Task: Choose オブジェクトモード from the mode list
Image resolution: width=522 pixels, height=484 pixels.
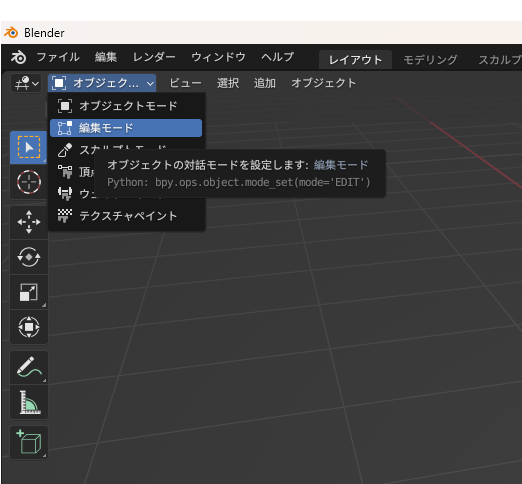Action: pos(126,106)
